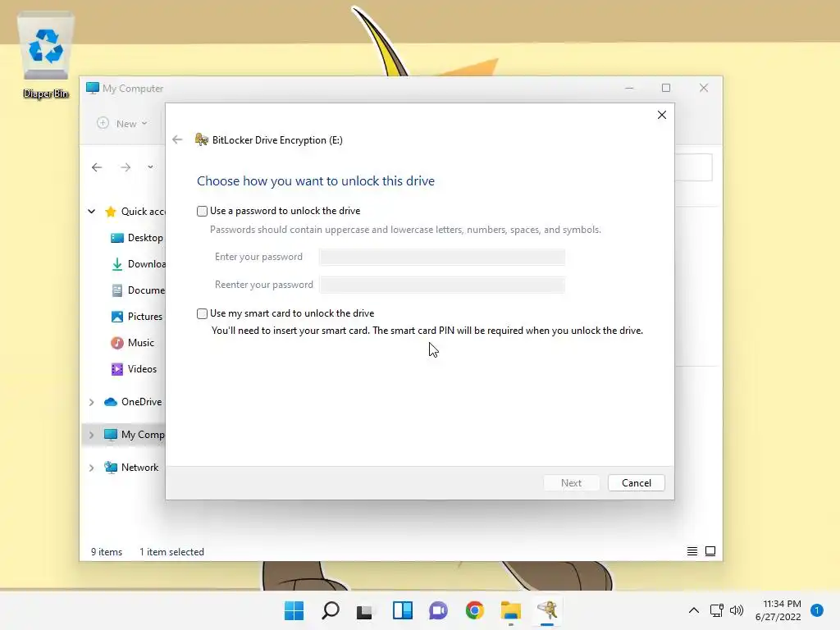The width and height of the screenshot is (840, 630).
Task: Open the clock and calendar flyout
Action: [778, 610]
